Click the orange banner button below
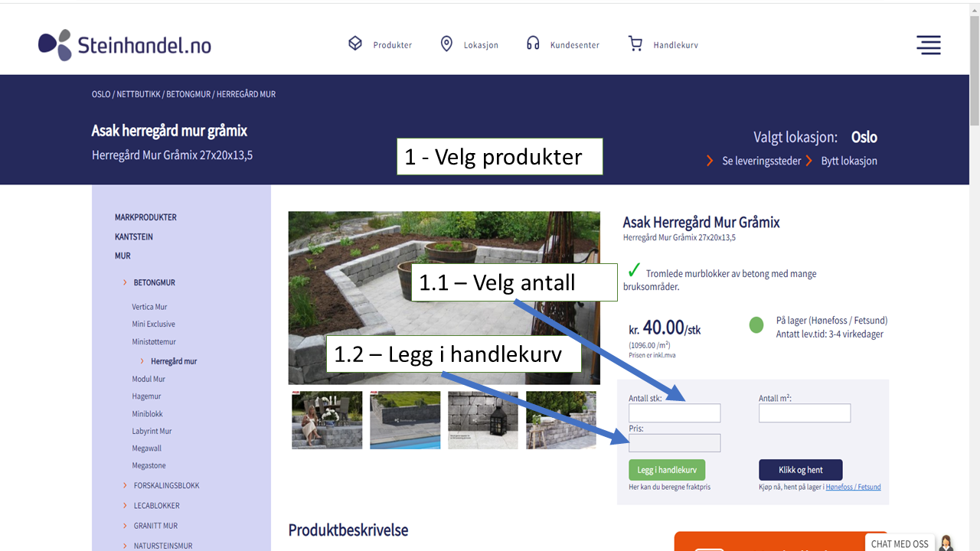980x551 pixels. (x=781, y=541)
